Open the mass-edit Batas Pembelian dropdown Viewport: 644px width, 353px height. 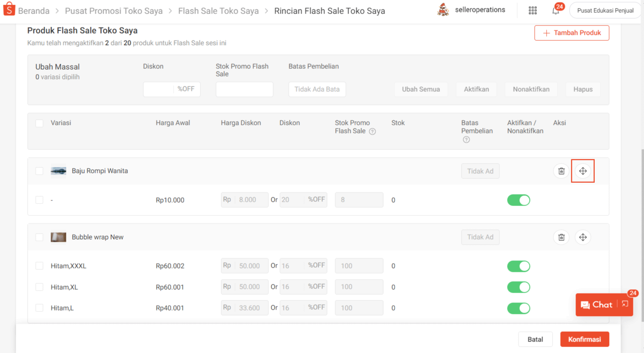(x=317, y=89)
